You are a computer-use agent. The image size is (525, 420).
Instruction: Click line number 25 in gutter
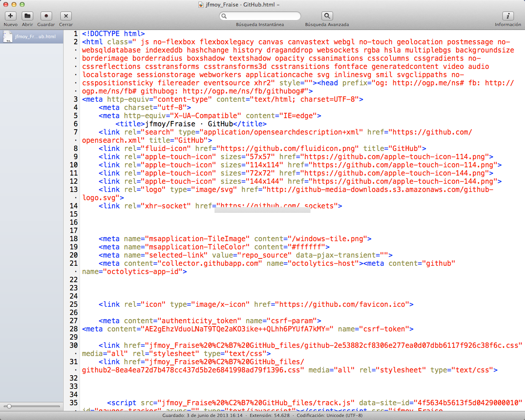coord(73,304)
